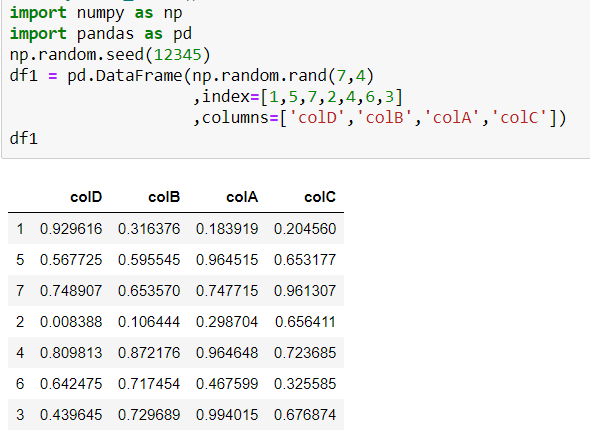Select cell value 0.964515
590x435 pixels.
pos(227,260)
